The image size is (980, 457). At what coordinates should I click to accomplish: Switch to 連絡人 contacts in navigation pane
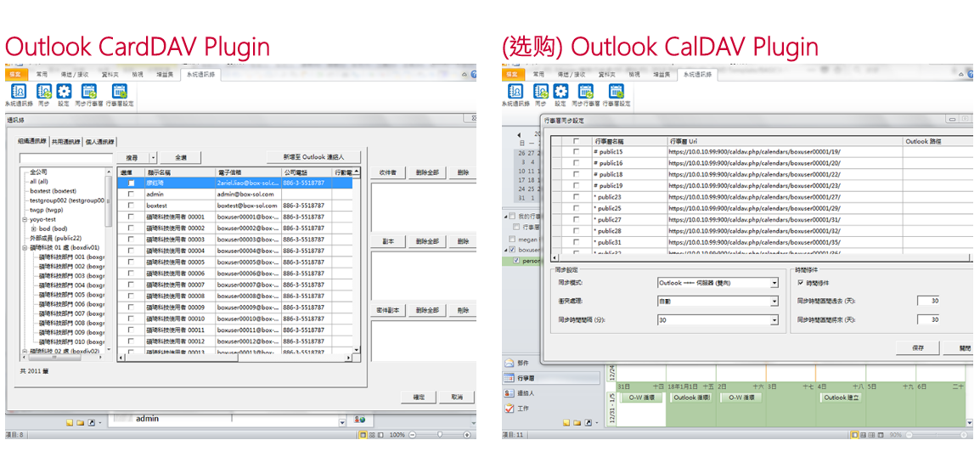pos(510,393)
